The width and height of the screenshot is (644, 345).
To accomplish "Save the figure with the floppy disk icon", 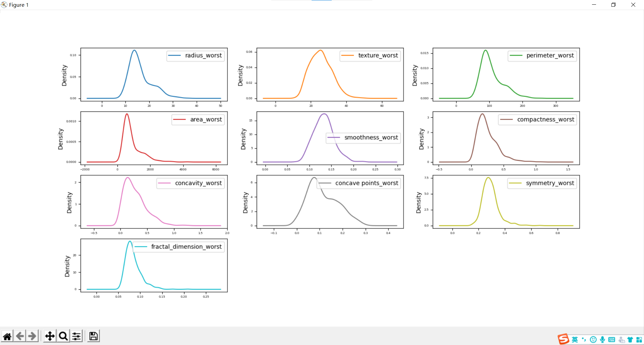I will pyautogui.click(x=94, y=336).
